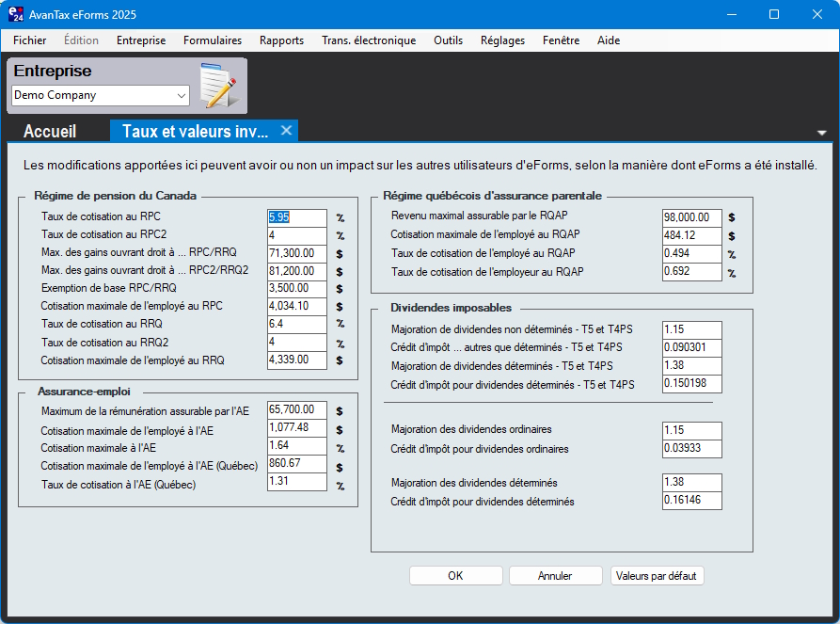Select the Exemption de base RPC/RRQ field

(x=296, y=289)
